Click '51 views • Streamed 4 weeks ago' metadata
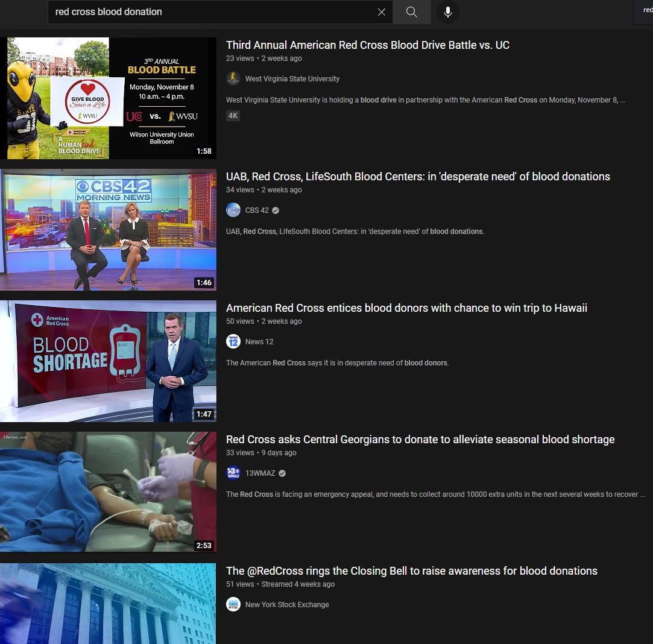653x644 pixels. (280, 584)
